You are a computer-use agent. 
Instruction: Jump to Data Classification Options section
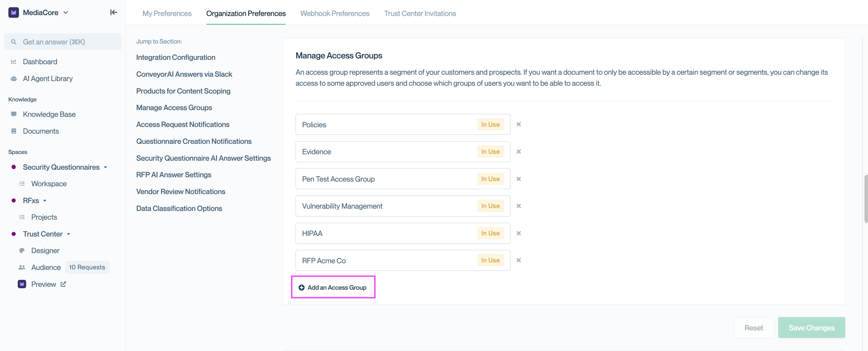(x=179, y=208)
